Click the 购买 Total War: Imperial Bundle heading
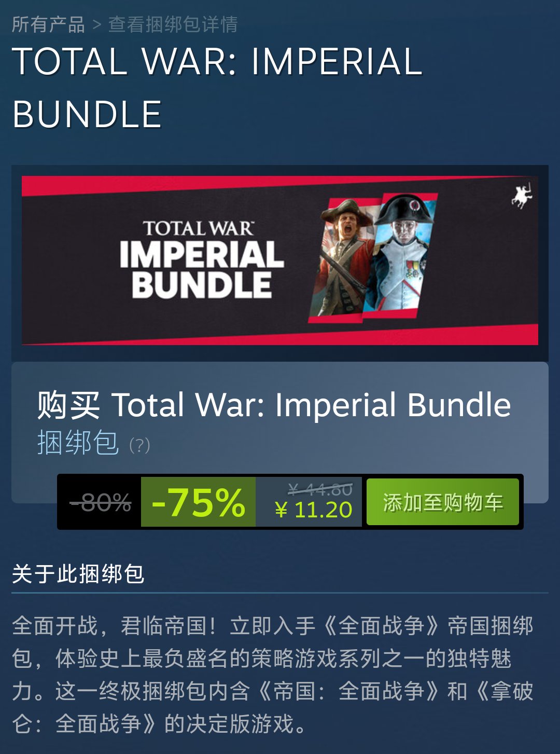560x754 pixels. pos(274,405)
